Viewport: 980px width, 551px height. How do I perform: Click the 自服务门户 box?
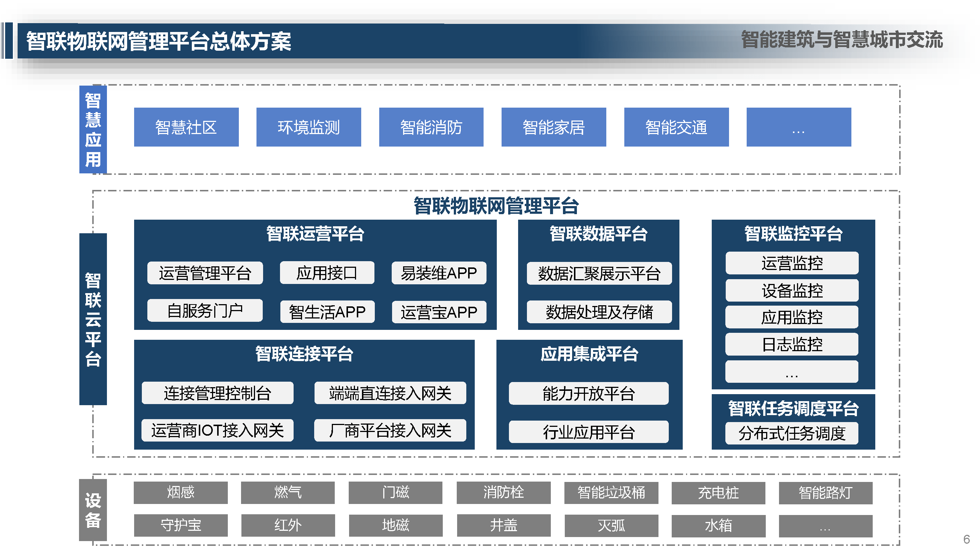click(x=205, y=311)
